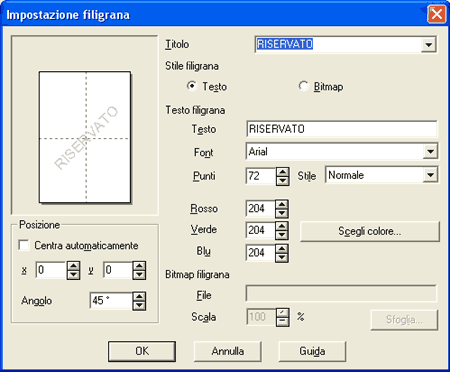Select the Testo radio button
Screen dimensions: 450x372
click(192, 86)
